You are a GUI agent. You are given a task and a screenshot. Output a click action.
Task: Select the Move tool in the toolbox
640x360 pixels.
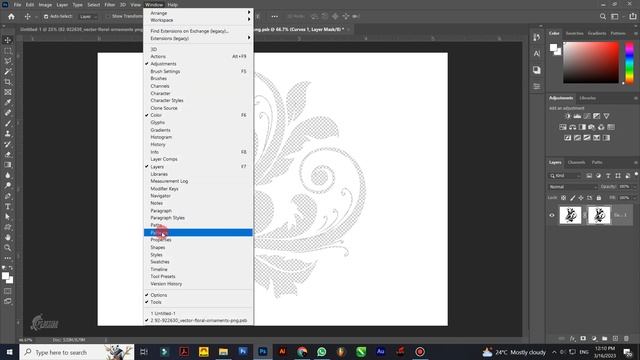8,40
